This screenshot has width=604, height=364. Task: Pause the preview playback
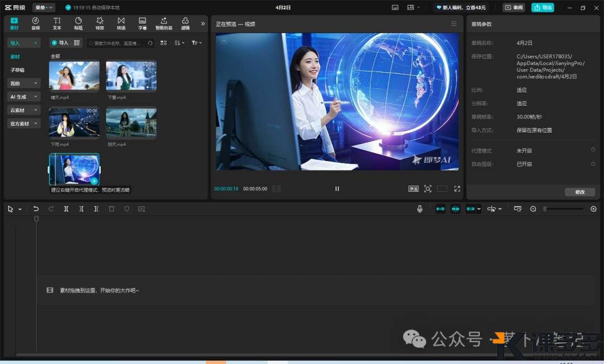[x=337, y=189]
